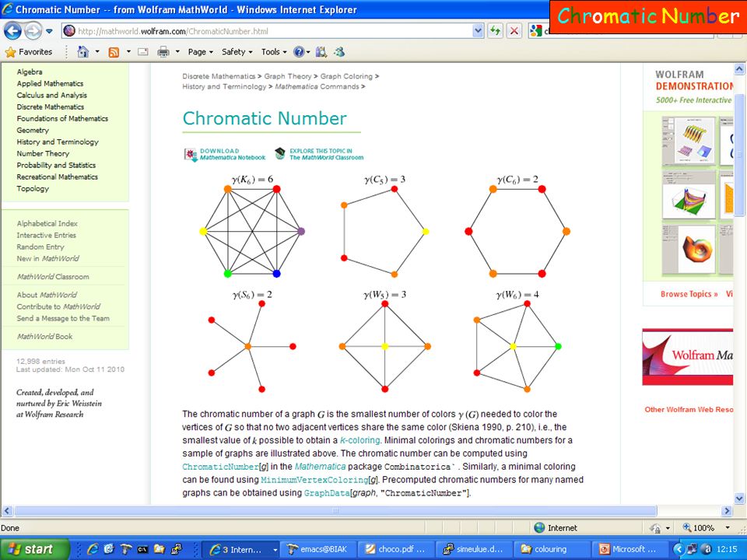The height and width of the screenshot is (560, 747).
Task: Click the blue Help question mark icon
Action: coord(299,52)
